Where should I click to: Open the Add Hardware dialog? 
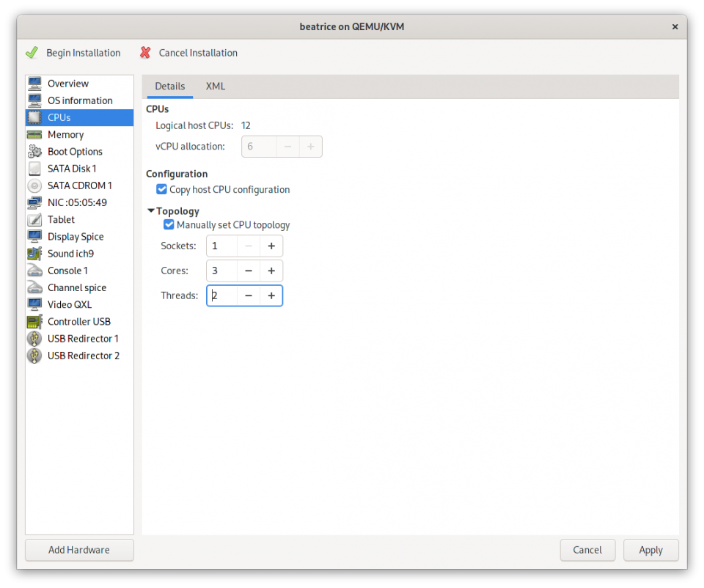click(x=78, y=550)
